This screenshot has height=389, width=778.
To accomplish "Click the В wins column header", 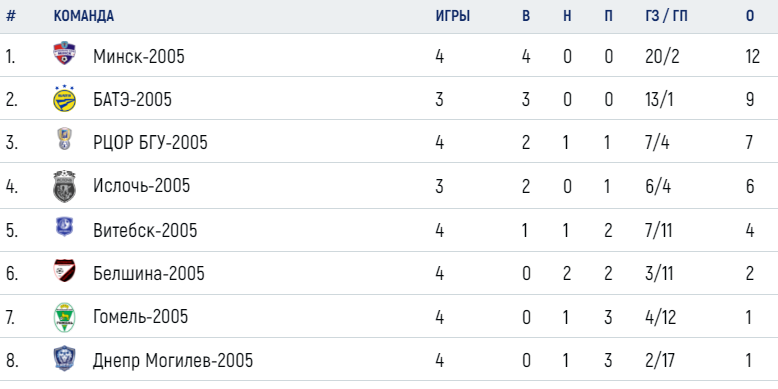I will tap(526, 16).
